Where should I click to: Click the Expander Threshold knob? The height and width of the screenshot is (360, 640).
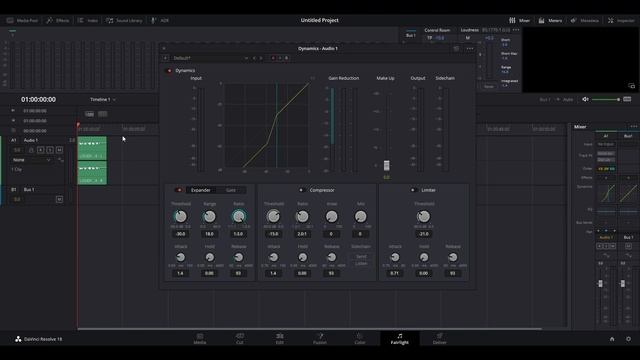tap(180, 216)
